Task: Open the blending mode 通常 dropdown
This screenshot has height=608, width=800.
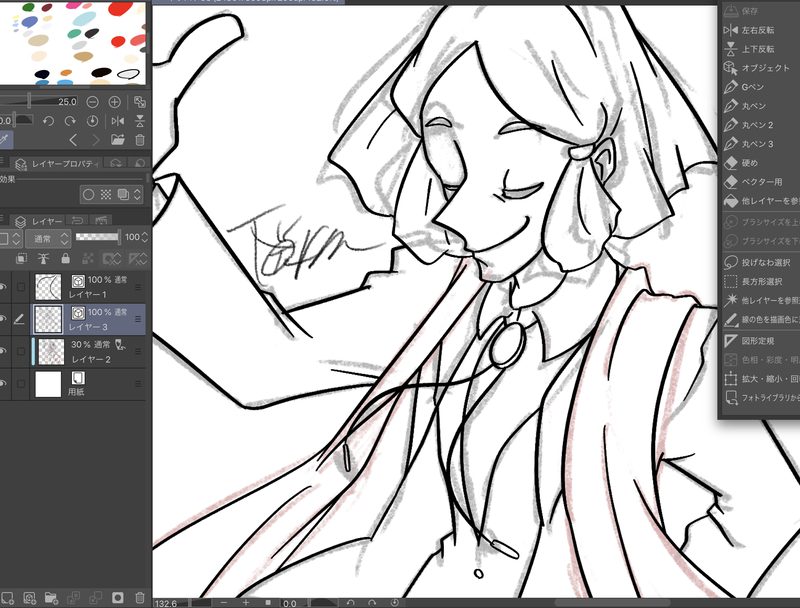Action: point(47,238)
